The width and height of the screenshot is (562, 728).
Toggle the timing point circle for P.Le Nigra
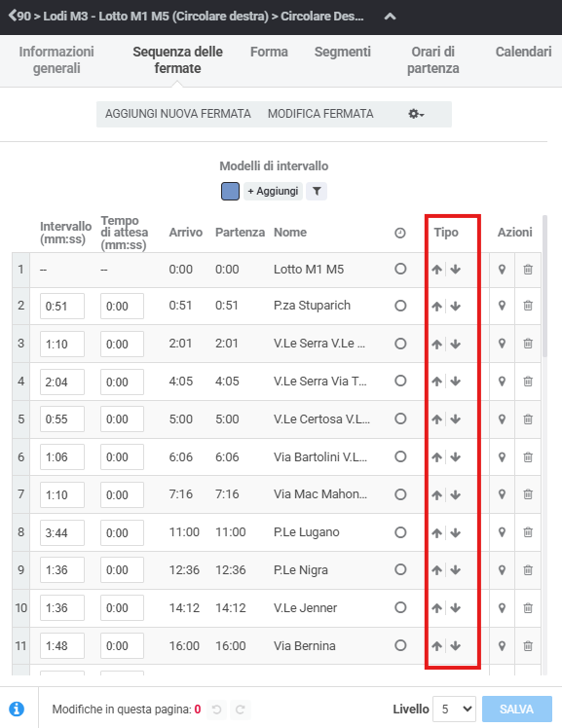coord(400,569)
